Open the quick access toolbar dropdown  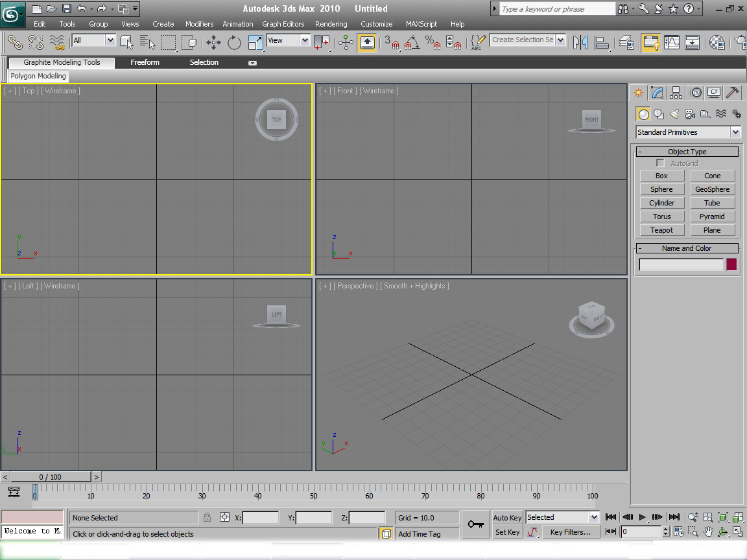click(x=136, y=8)
